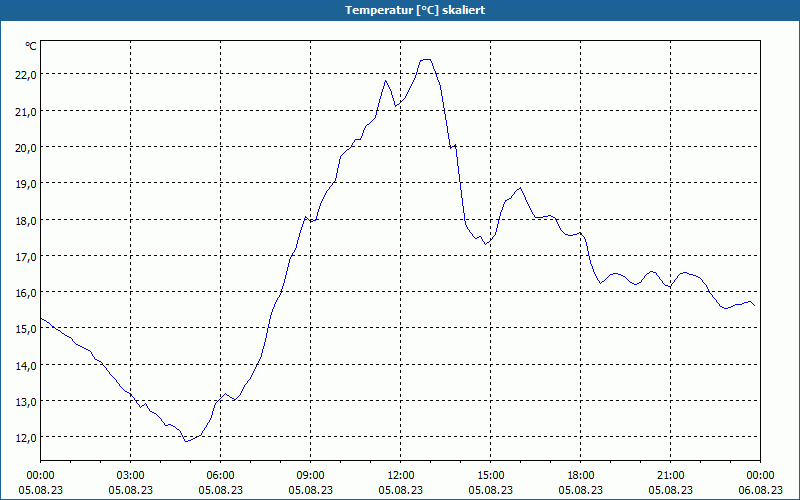Select the 21,0 y-axis label

(x=26, y=111)
